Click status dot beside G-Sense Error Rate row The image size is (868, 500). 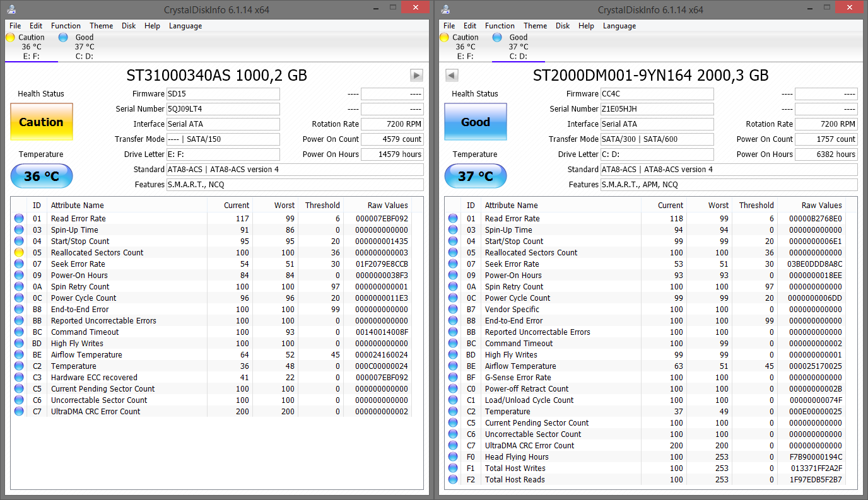click(x=453, y=377)
